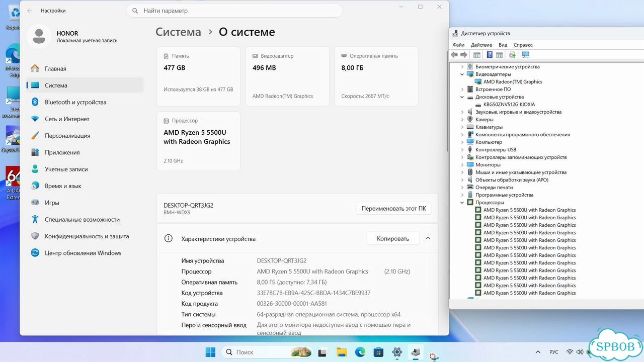This screenshot has width=644, height=362.
Task: Go to Учетные записи settings
Action: pyautogui.click(x=85, y=169)
